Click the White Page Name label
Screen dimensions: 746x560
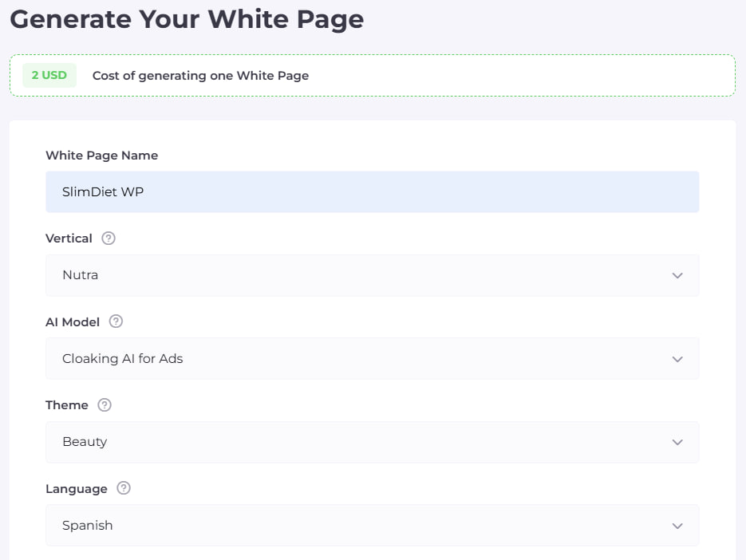[x=101, y=156]
